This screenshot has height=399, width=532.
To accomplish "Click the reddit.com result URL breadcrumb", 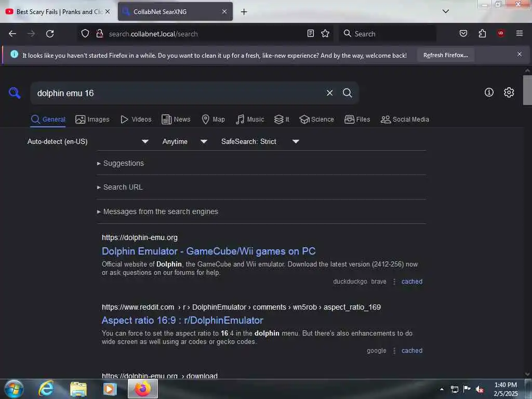I will tap(241, 308).
